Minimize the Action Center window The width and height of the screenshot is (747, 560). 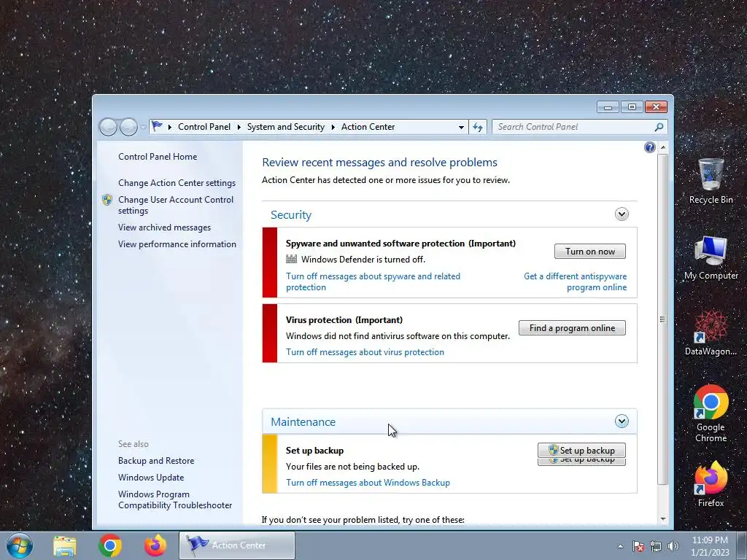608,107
